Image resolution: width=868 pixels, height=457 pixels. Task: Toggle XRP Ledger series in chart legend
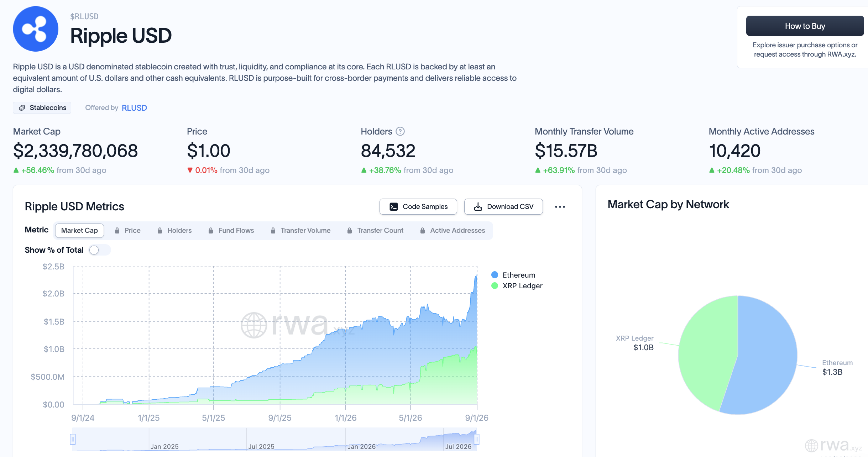(517, 286)
